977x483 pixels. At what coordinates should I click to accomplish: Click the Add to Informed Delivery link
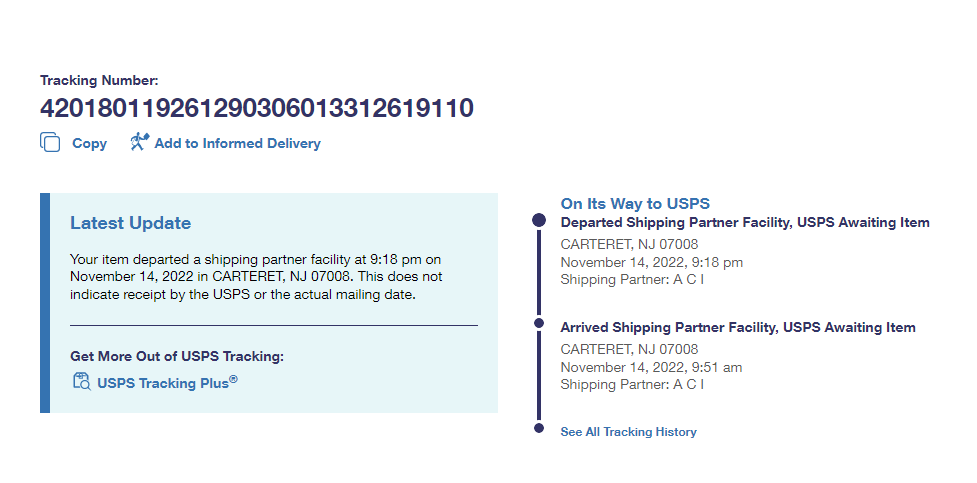pyautogui.click(x=237, y=144)
